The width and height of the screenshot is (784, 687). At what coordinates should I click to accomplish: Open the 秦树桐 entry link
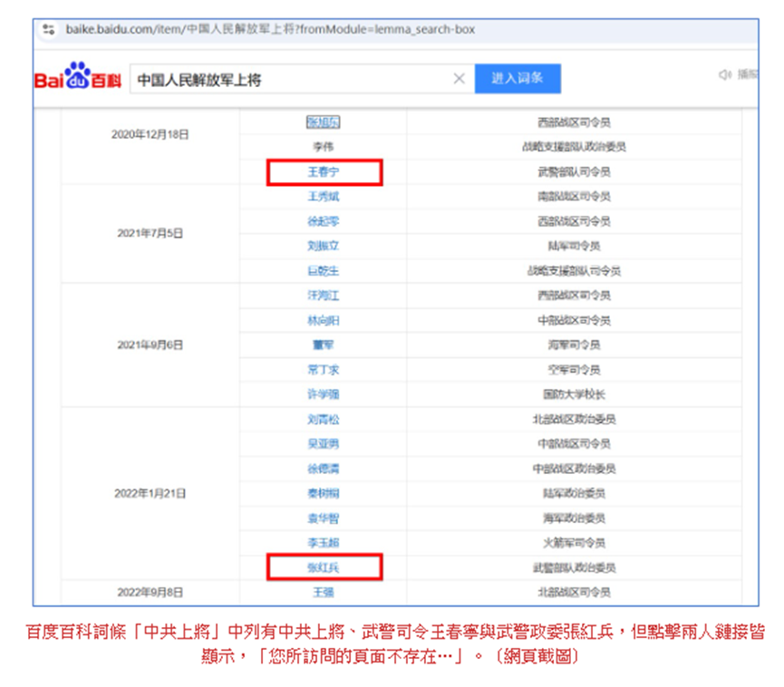323,494
